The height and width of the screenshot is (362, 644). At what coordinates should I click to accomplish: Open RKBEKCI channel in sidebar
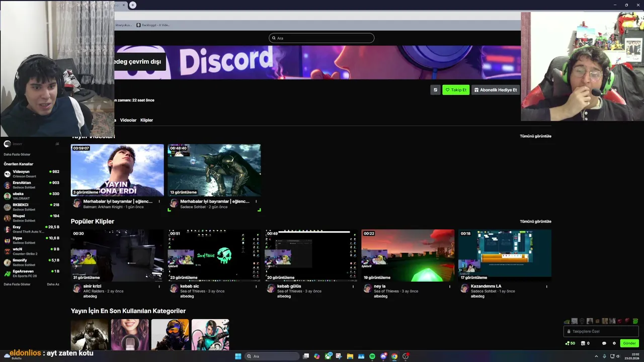pos(31,207)
